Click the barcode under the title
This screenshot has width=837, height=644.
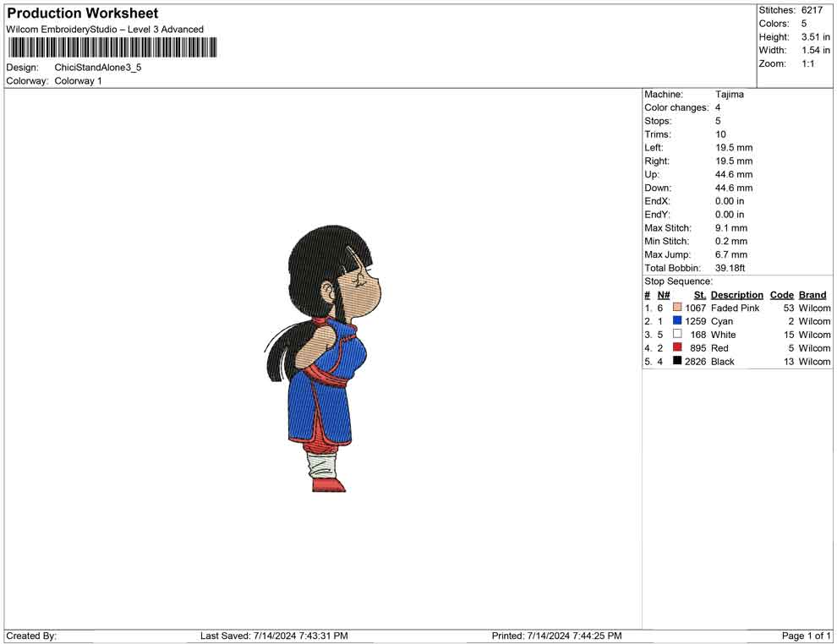tap(112, 47)
